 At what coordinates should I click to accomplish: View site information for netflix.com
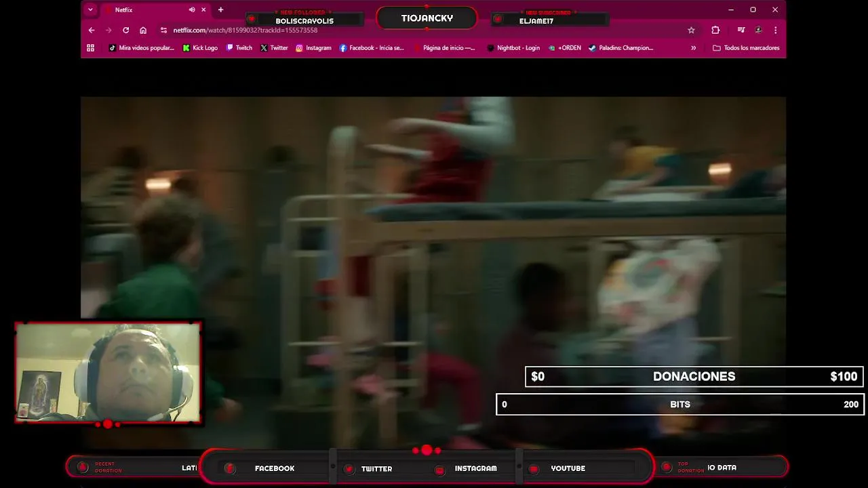click(x=163, y=30)
